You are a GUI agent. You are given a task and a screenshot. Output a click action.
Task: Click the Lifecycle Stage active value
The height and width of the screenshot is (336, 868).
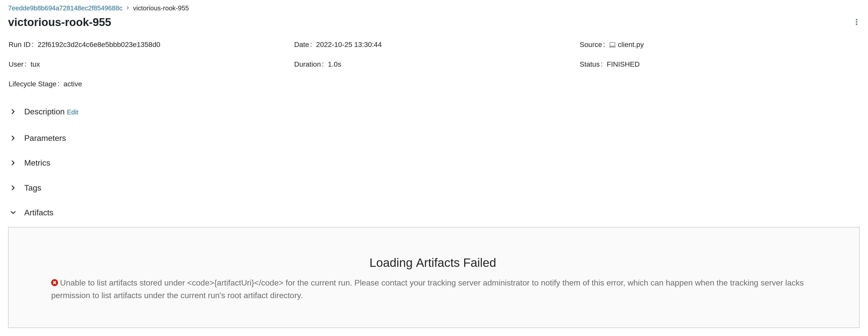pos(73,84)
